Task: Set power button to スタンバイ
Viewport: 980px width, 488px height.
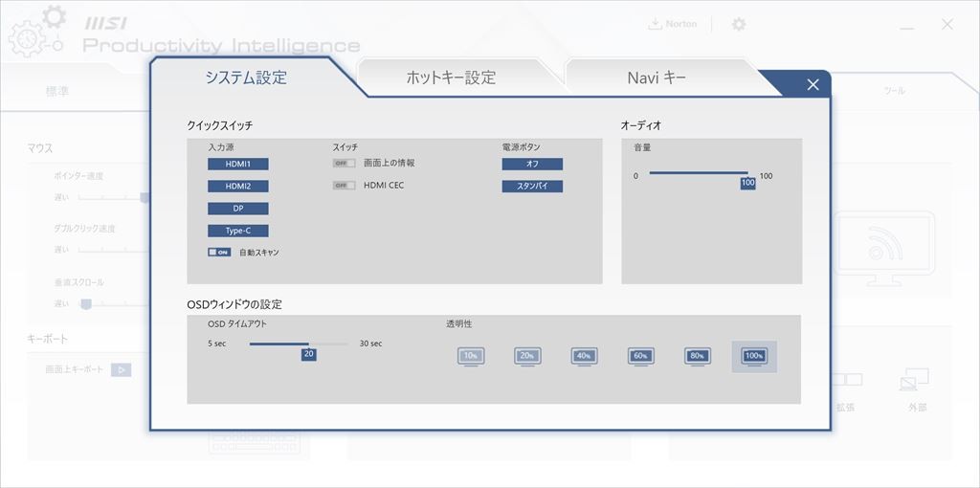Action: pyautogui.click(x=532, y=187)
